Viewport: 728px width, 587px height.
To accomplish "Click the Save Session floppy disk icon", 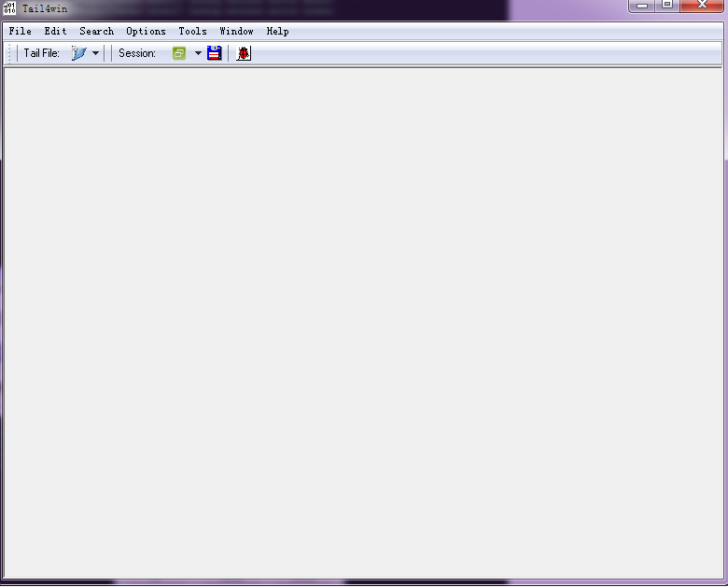I will pos(215,53).
